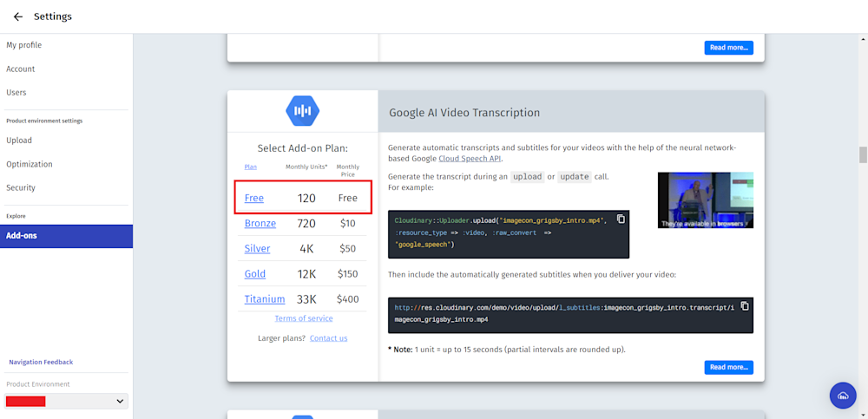Open My profile settings

pyautogui.click(x=23, y=45)
